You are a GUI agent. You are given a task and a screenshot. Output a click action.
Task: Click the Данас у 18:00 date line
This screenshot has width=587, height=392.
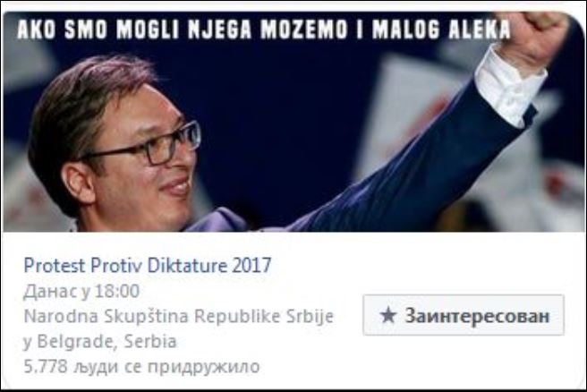pyautogui.click(x=81, y=291)
